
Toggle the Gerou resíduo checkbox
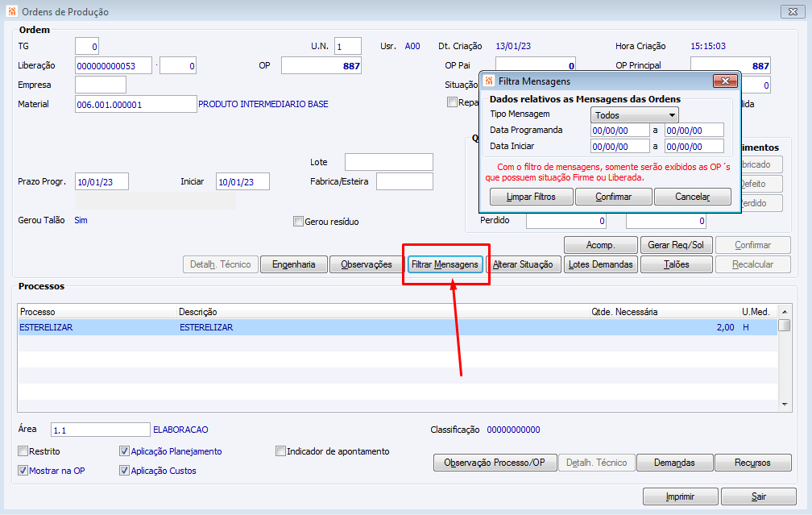(298, 221)
